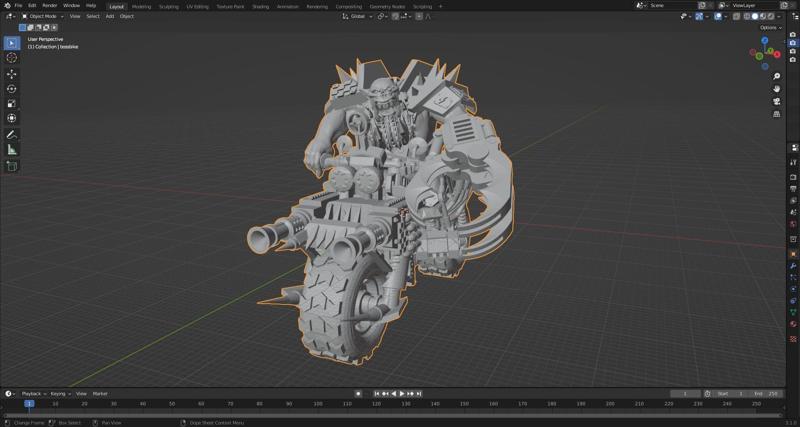Toggle snapping magnet in header
Screen dimensions: 800x427
pyautogui.click(x=395, y=16)
